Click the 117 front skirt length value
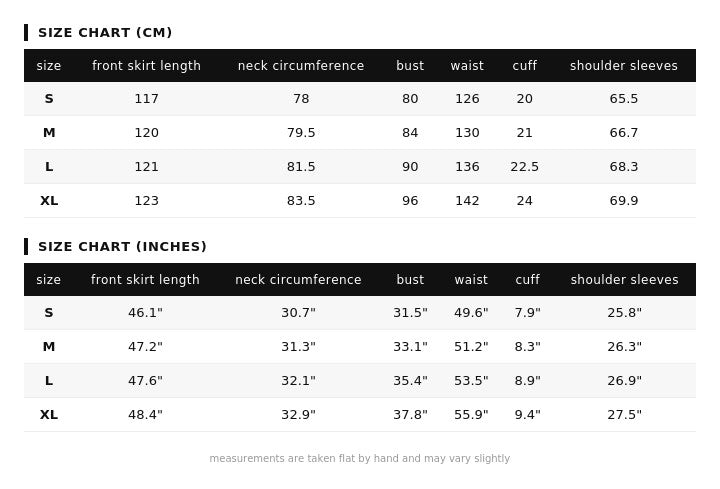Viewport: 720px width, 489px height. 146,99
